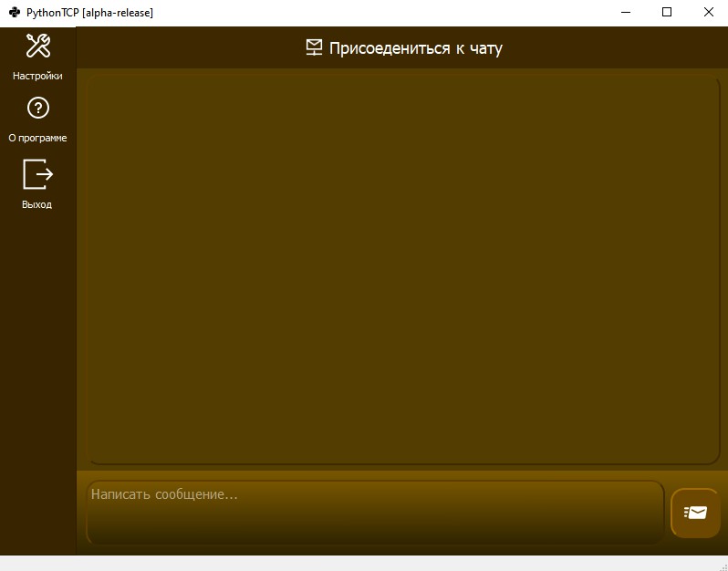The height and width of the screenshot is (571, 728).
Task: Send message with the envelope button
Action: [695, 513]
